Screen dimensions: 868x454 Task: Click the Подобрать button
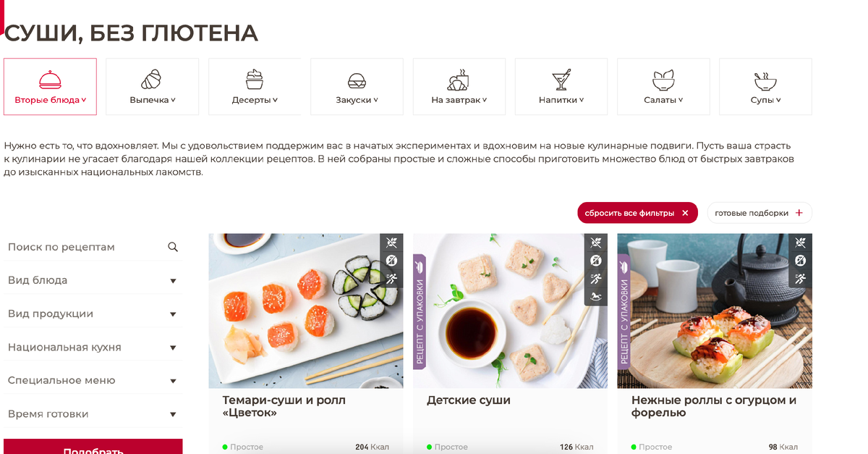(93, 447)
